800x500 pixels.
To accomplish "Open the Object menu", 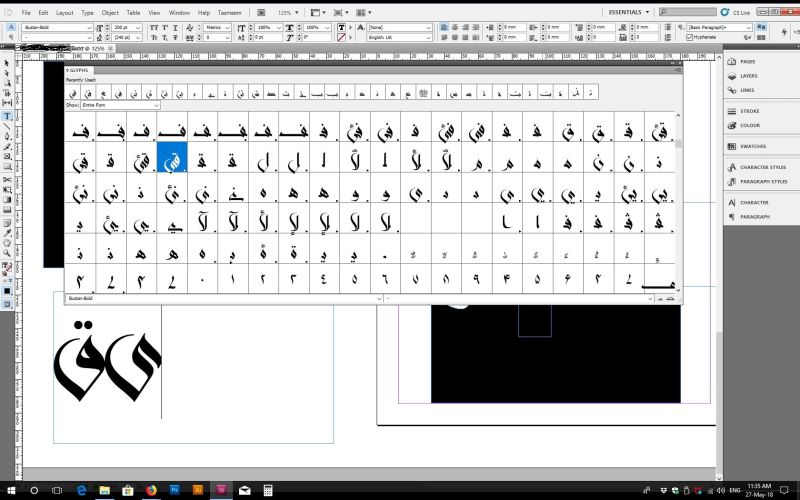I will click(x=110, y=13).
